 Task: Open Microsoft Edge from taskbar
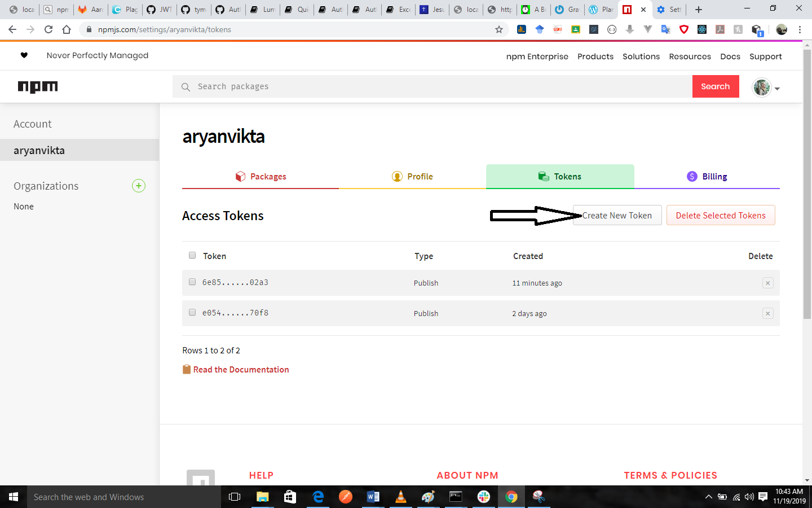[x=318, y=497]
